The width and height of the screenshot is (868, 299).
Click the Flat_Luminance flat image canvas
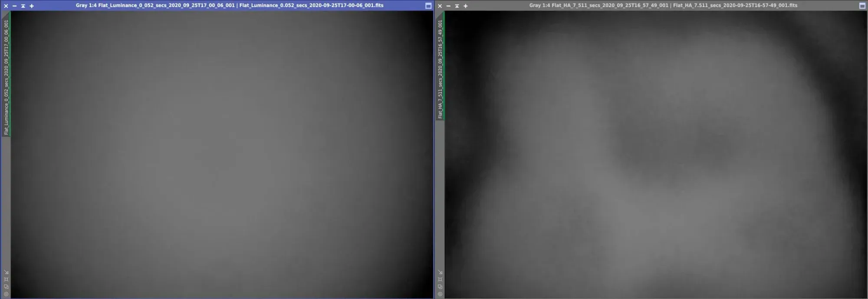(222, 154)
